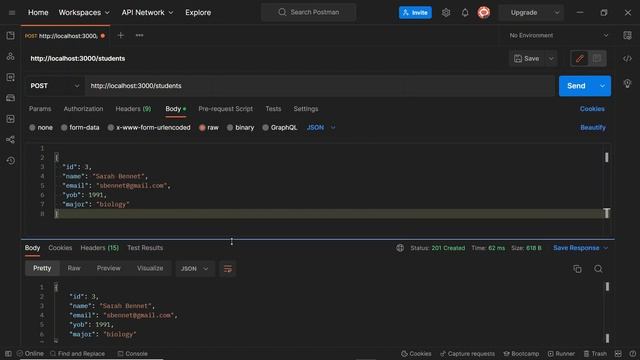640x360 pixels.
Task: Switch to the edit pencil mode
Action: [580, 59]
